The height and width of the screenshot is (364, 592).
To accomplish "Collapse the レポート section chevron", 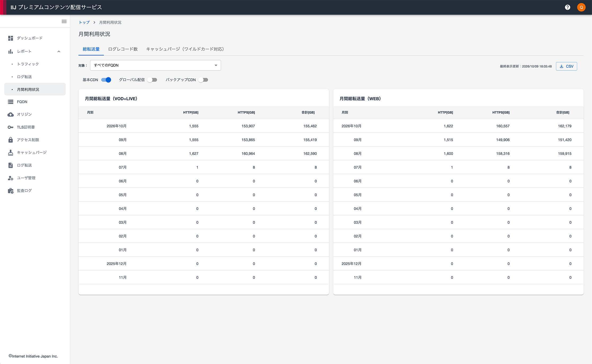I will pos(59,51).
